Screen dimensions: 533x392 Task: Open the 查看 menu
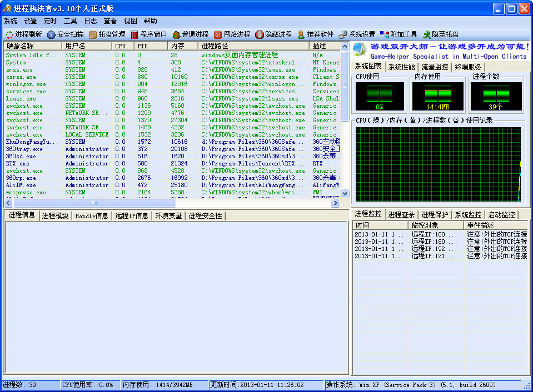[110, 21]
